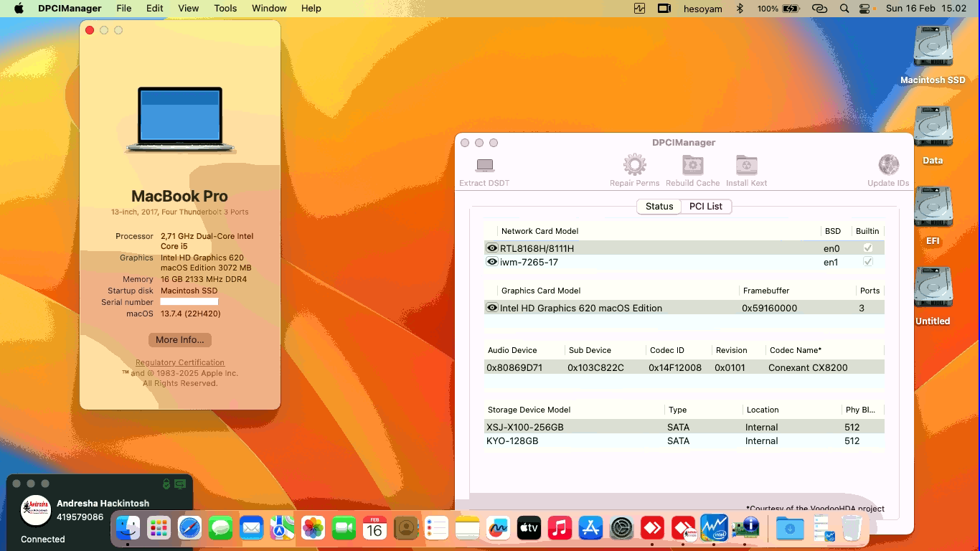The image size is (980, 551).
Task: Open Launchpad from the dock
Action: click(x=159, y=529)
